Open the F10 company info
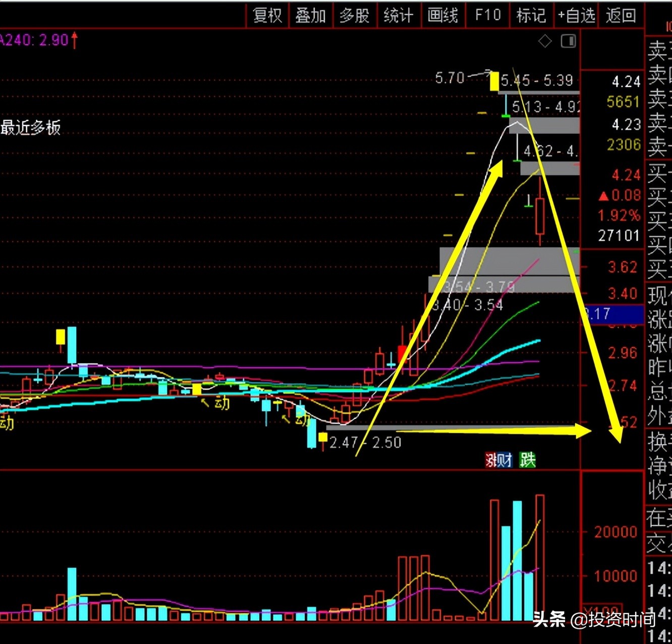This screenshot has height=644, width=672. 488,15
